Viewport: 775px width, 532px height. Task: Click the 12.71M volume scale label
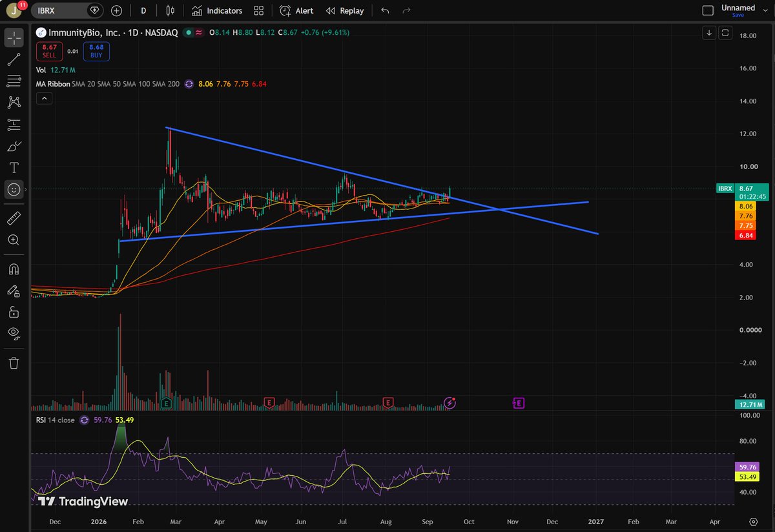(750, 405)
